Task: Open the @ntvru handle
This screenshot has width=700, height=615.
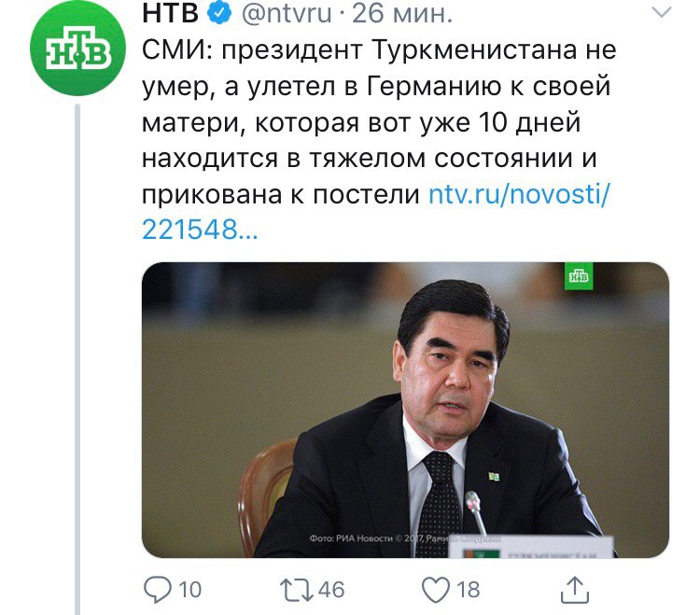Action: pyautogui.click(x=287, y=14)
